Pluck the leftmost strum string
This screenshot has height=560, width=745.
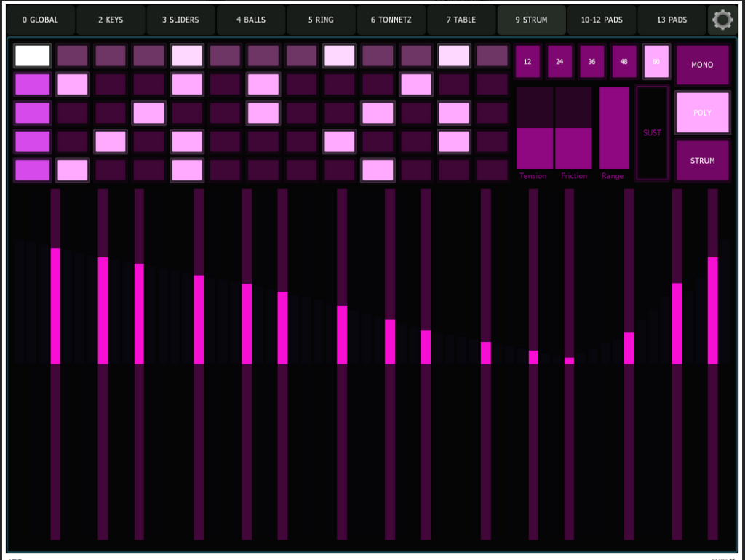click(55, 364)
